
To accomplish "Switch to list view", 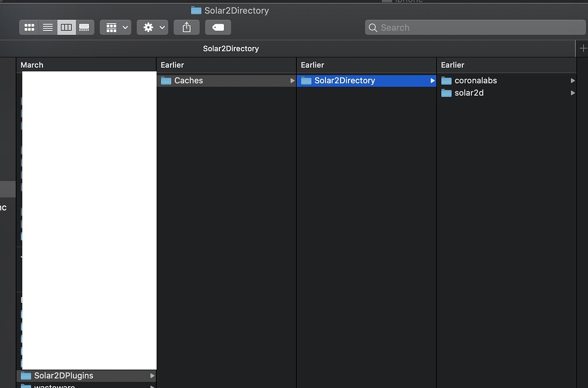I will [x=48, y=27].
